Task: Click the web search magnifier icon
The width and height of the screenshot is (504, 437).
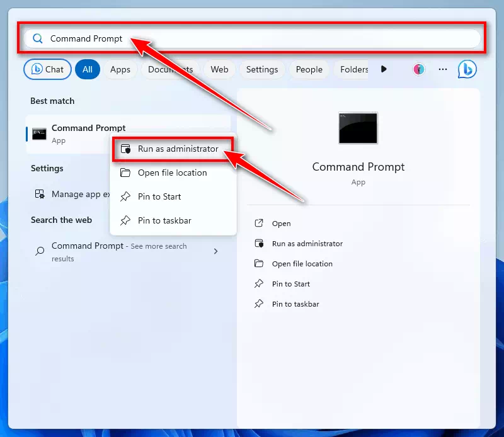Action: click(40, 251)
